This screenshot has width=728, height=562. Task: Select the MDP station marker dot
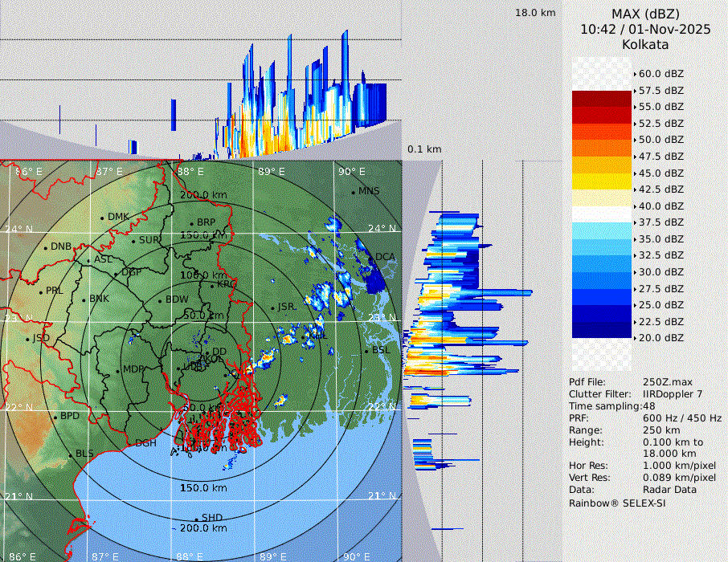pyautogui.click(x=117, y=370)
